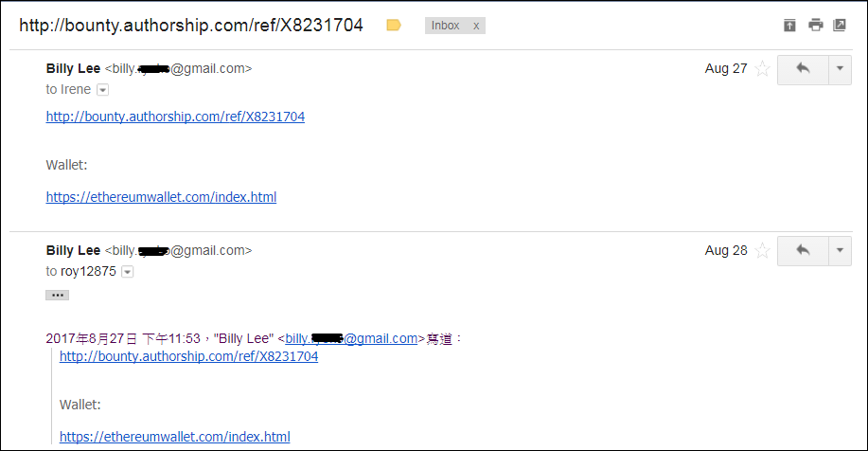Print the entire email conversation
Image resolution: width=868 pixels, height=451 pixels.
tap(815, 25)
